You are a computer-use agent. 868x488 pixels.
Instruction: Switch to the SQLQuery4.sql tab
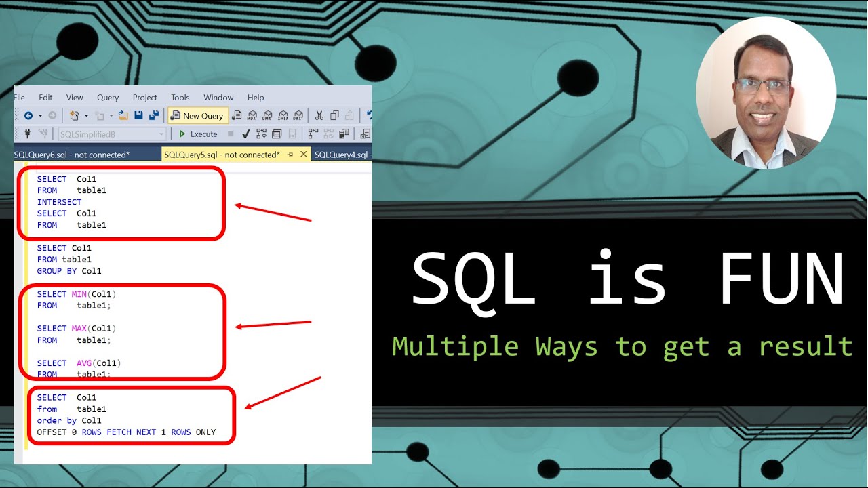pyautogui.click(x=342, y=155)
